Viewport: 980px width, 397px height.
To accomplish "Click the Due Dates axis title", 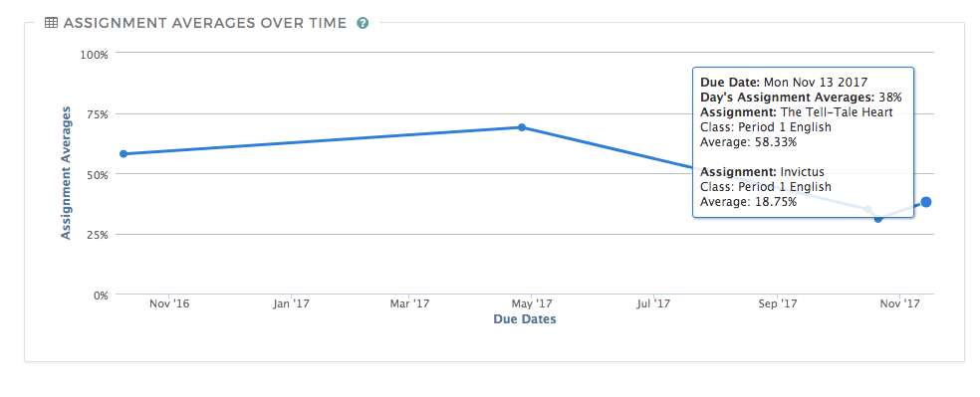I will (x=525, y=319).
